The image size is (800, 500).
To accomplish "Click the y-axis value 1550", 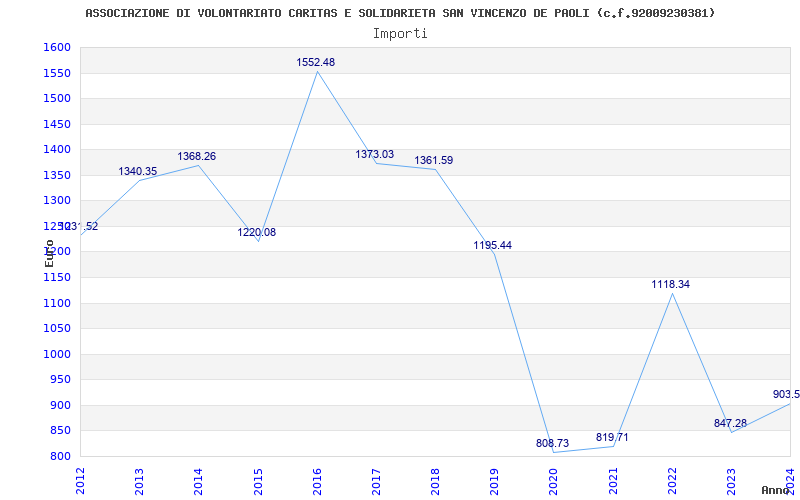I will (57, 73).
